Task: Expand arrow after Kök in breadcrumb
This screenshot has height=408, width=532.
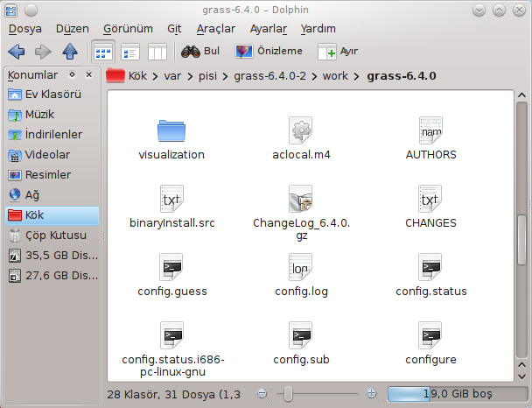Action: (x=156, y=77)
